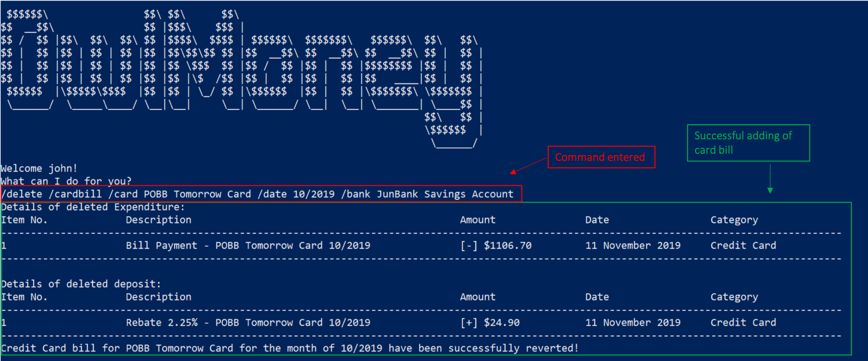The height and width of the screenshot is (361, 868).
Task: Click the Date header in the expenditure table
Action: point(597,220)
